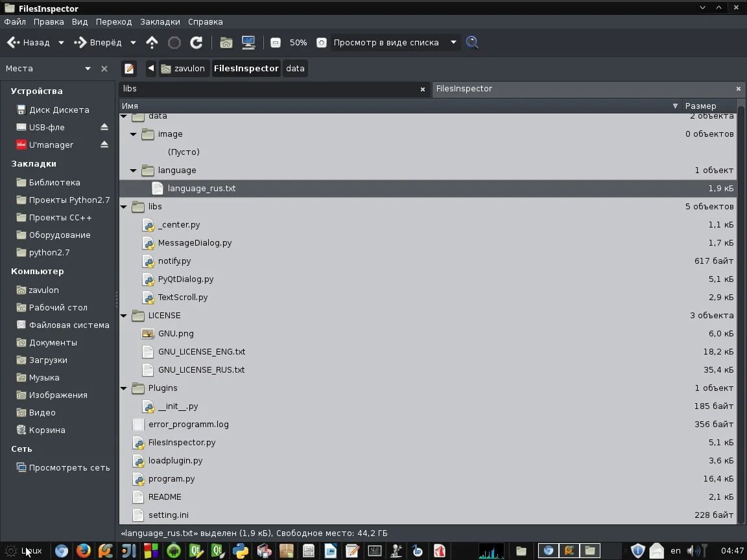Open the Файл menu
The height and width of the screenshot is (560, 747).
click(15, 22)
